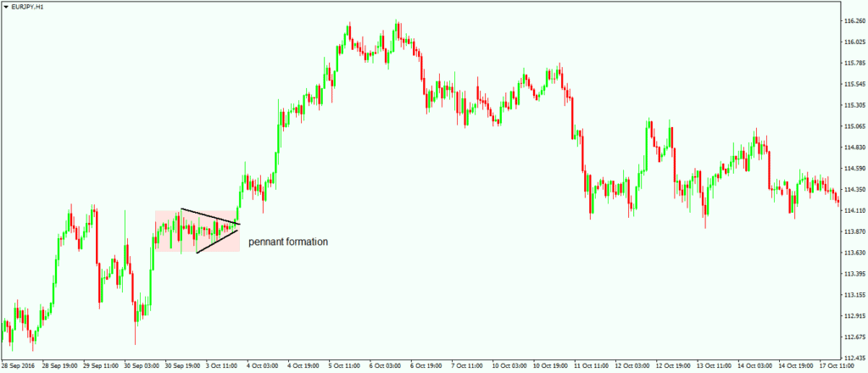
Task: Click the 4 Oct 03:00 time label
Action: (x=263, y=366)
